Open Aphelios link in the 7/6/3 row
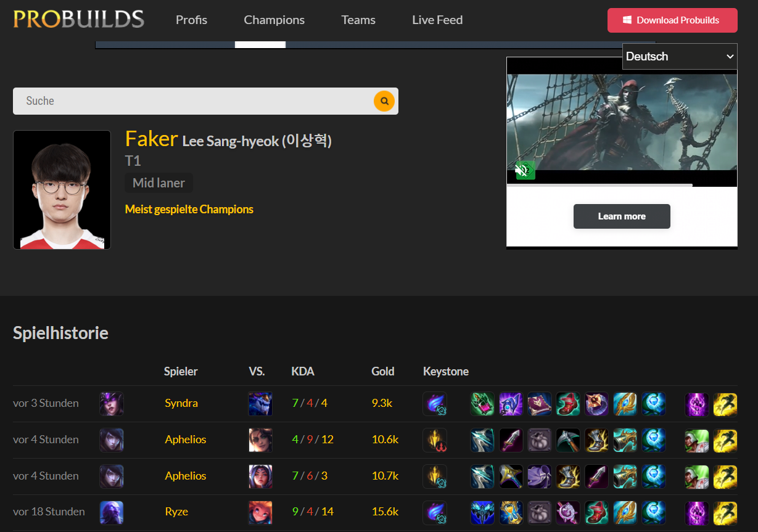758x532 pixels. (186, 476)
